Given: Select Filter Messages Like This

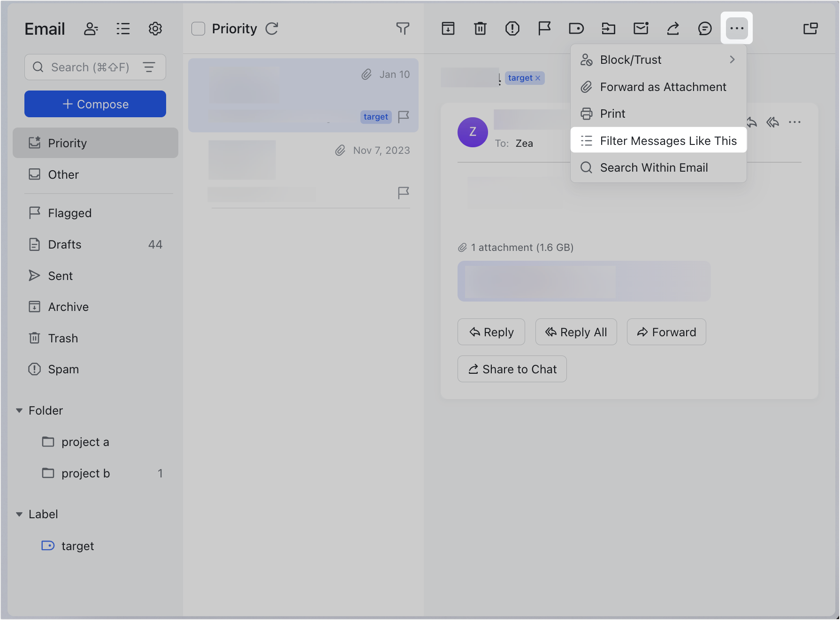Looking at the screenshot, I should pos(658,141).
